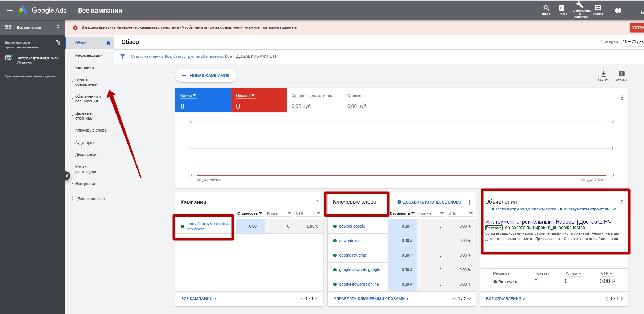Viewport: 644px width, 314px height.
Task: Select Настройки in the side menu
Action: coord(85,184)
